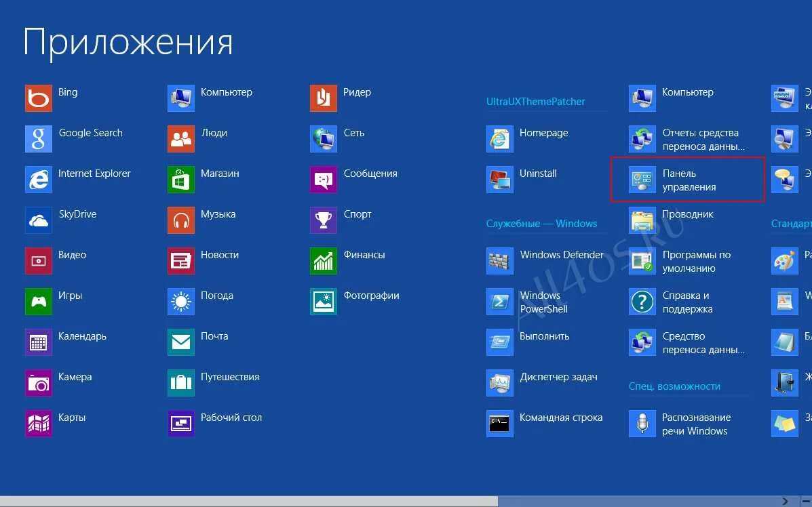Viewport: 812px width, 507px height.
Task: Select the Путешествия label text
Action: [x=230, y=377]
